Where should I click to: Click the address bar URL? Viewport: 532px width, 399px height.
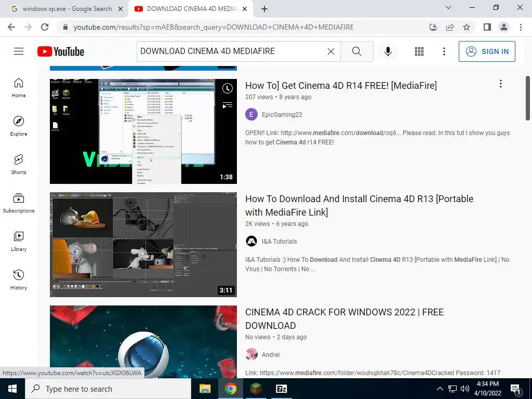click(x=214, y=27)
